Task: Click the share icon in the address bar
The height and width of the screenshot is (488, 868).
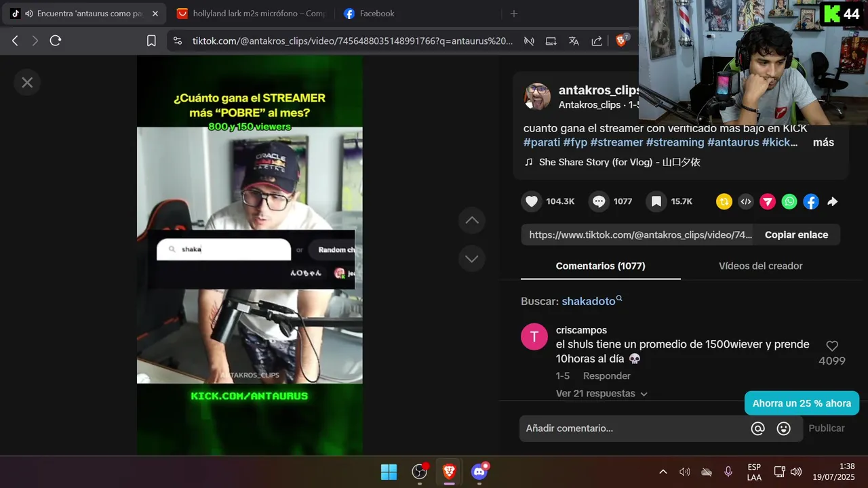Action: point(597,41)
